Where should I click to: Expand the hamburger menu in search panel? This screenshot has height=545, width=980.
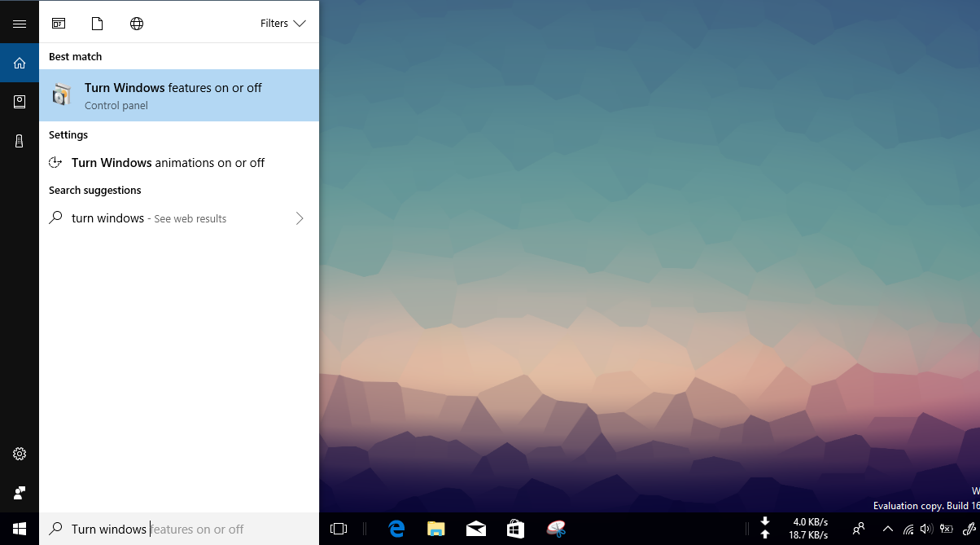coord(20,24)
